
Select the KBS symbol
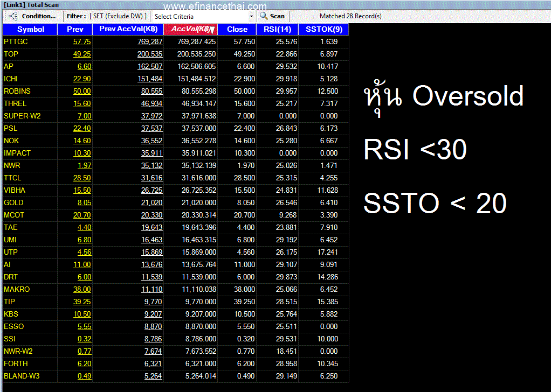(x=11, y=314)
